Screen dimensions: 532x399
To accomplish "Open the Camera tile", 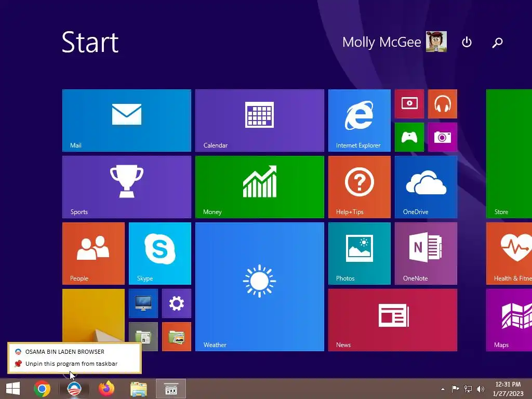I will click(x=443, y=137).
